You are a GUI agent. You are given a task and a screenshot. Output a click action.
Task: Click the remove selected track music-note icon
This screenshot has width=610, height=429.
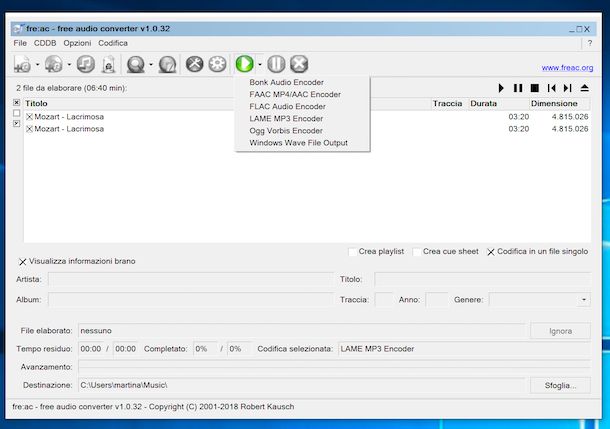(x=85, y=64)
